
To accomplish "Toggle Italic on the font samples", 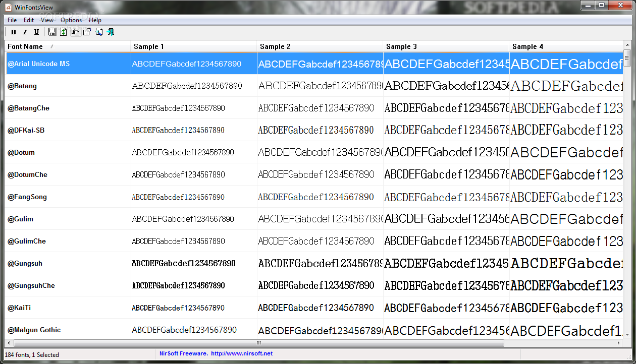I will [25, 32].
